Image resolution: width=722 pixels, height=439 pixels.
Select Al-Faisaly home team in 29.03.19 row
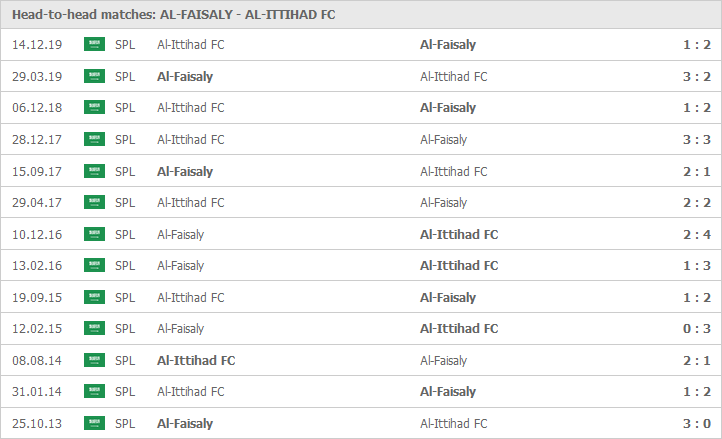point(185,76)
